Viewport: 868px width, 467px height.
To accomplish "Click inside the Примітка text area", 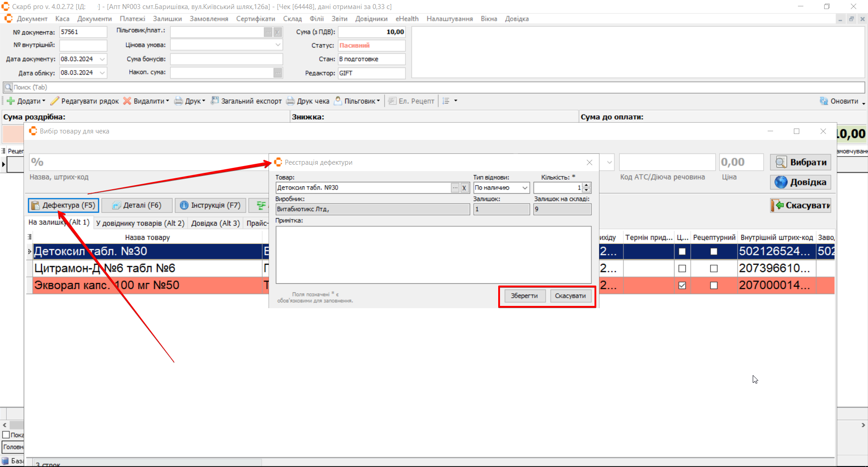I will [433, 255].
